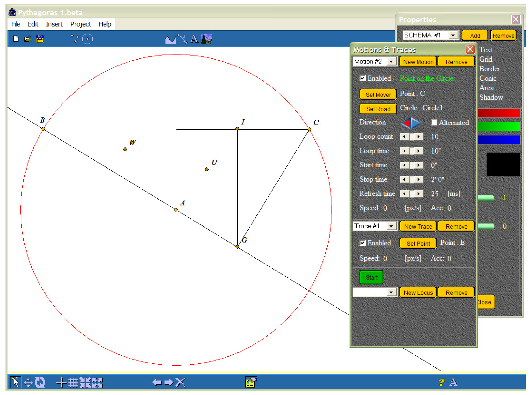Toggle the grid icon in bottom toolbar

click(x=73, y=382)
